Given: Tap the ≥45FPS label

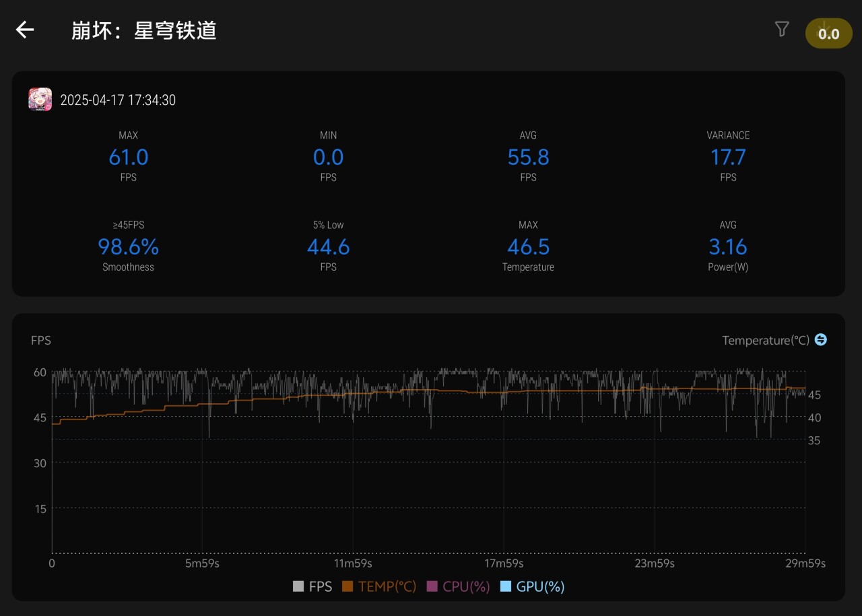Looking at the screenshot, I should pyautogui.click(x=129, y=225).
